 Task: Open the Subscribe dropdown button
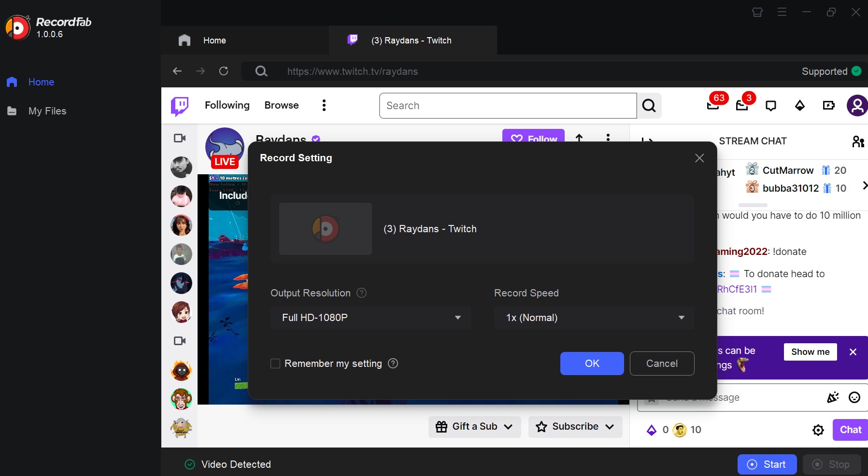pos(575,427)
